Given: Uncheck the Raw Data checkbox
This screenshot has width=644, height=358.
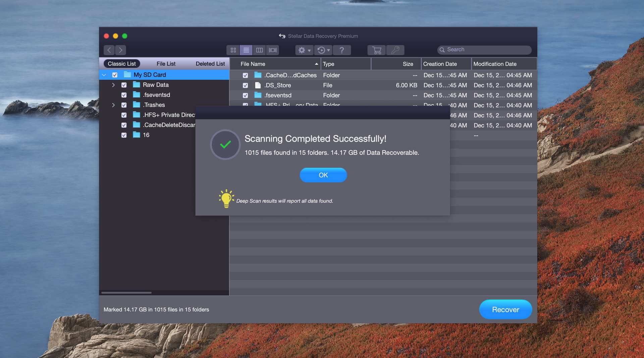Looking at the screenshot, I should pyautogui.click(x=124, y=85).
